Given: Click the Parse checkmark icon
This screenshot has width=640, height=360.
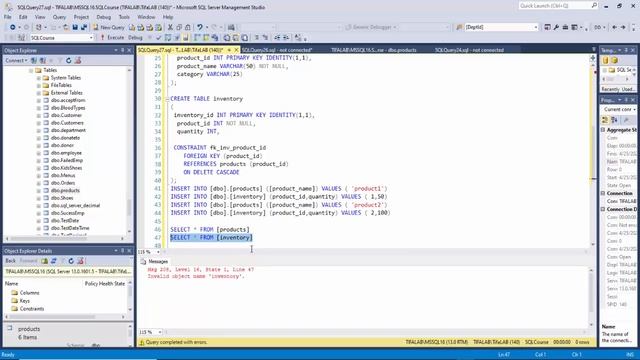Looking at the screenshot, I should (x=159, y=38).
